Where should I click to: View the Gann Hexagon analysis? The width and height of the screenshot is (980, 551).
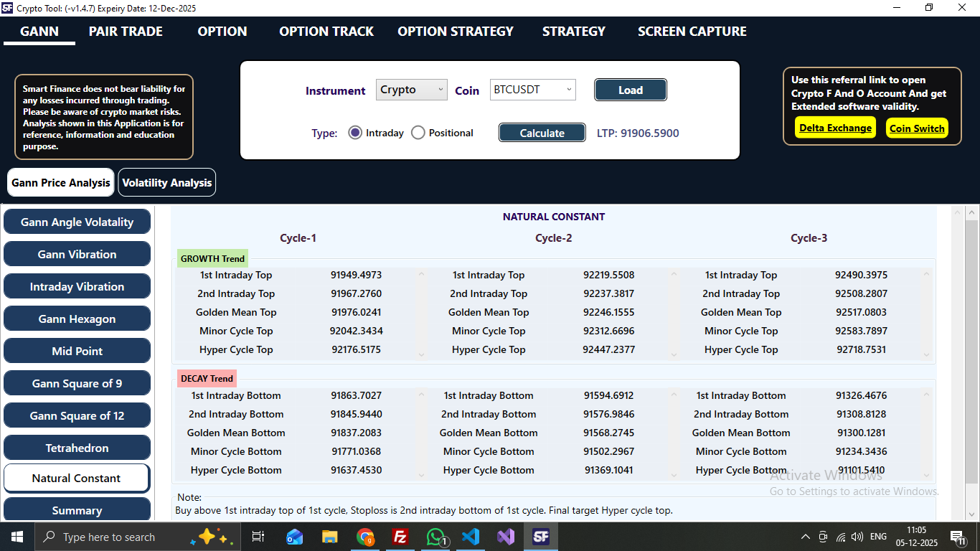[77, 319]
